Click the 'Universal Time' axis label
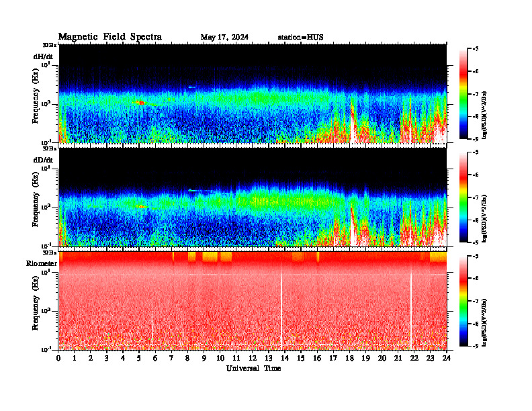This screenshot has width=532, height=411. [253, 368]
